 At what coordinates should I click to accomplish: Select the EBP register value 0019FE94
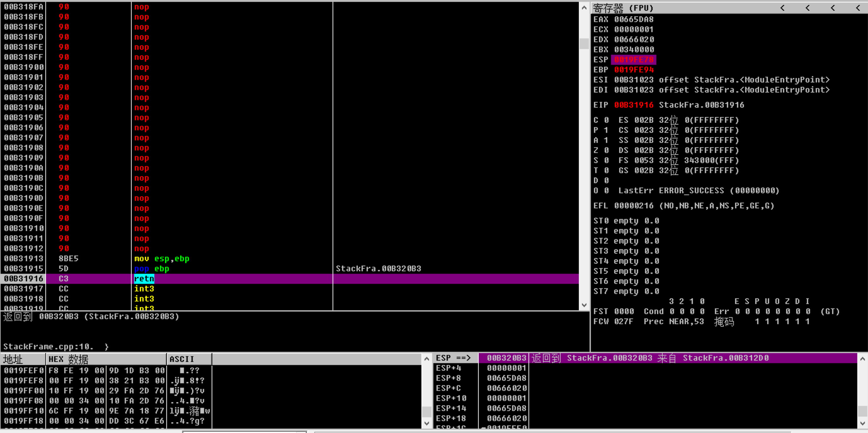[634, 70]
